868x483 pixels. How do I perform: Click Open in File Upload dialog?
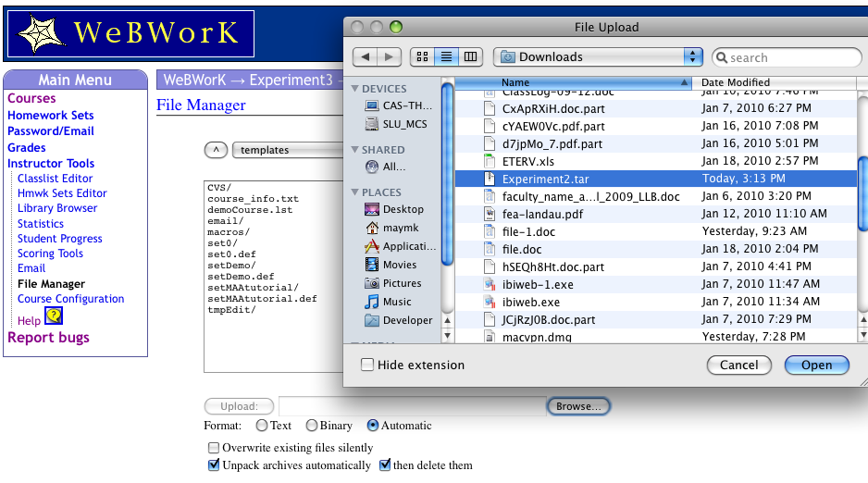[816, 365]
